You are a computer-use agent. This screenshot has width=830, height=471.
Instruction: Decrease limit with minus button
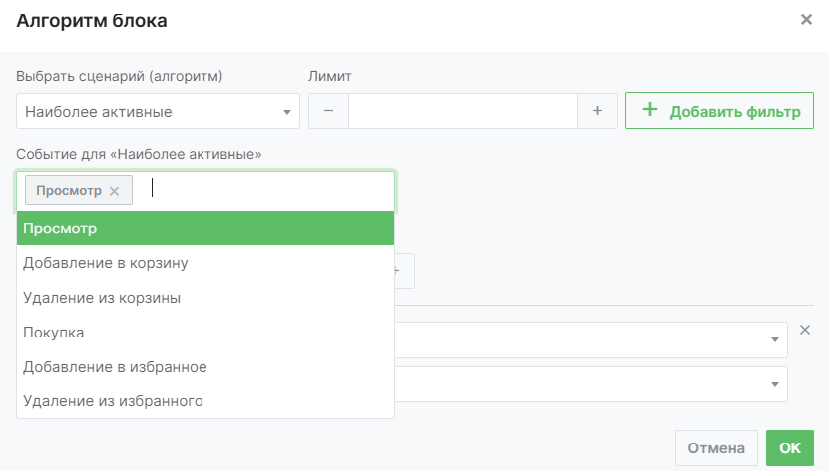pyautogui.click(x=328, y=111)
